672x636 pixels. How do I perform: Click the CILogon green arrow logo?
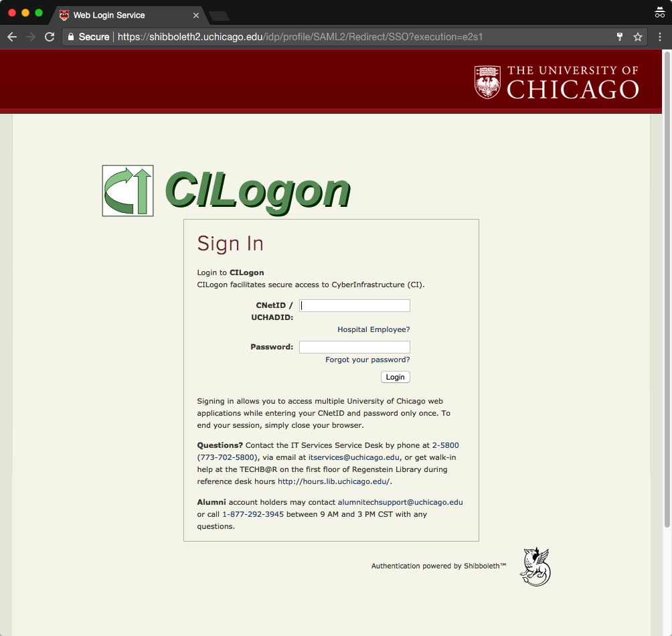(x=128, y=191)
